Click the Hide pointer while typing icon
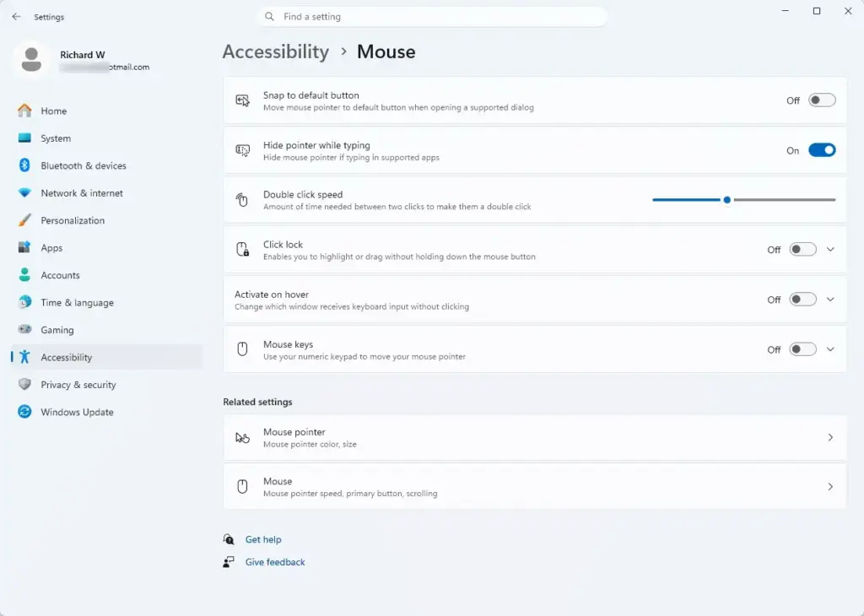The width and height of the screenshot is (864, 616). [x=242, y=150]
